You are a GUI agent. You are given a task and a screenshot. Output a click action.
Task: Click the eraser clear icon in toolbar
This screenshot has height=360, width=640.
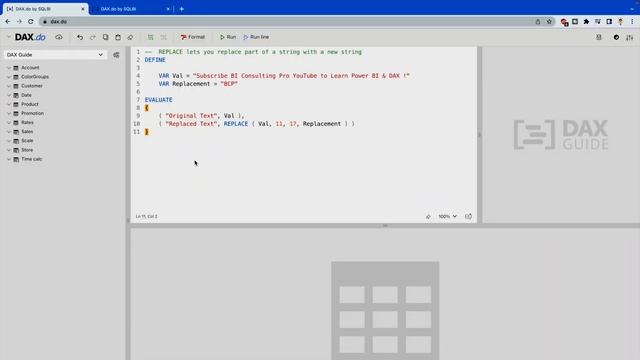pyautogui.click(x=130, y=37)
